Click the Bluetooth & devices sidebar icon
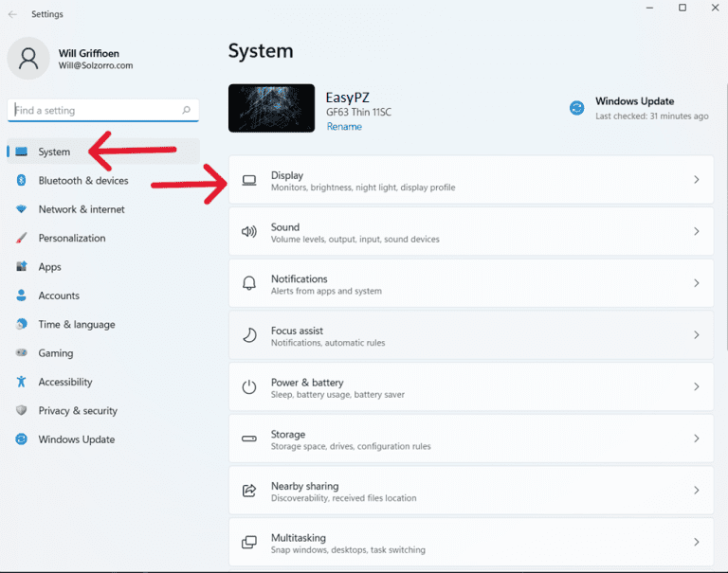Screen dimensions: 728x573 click(x=21, y=181)
